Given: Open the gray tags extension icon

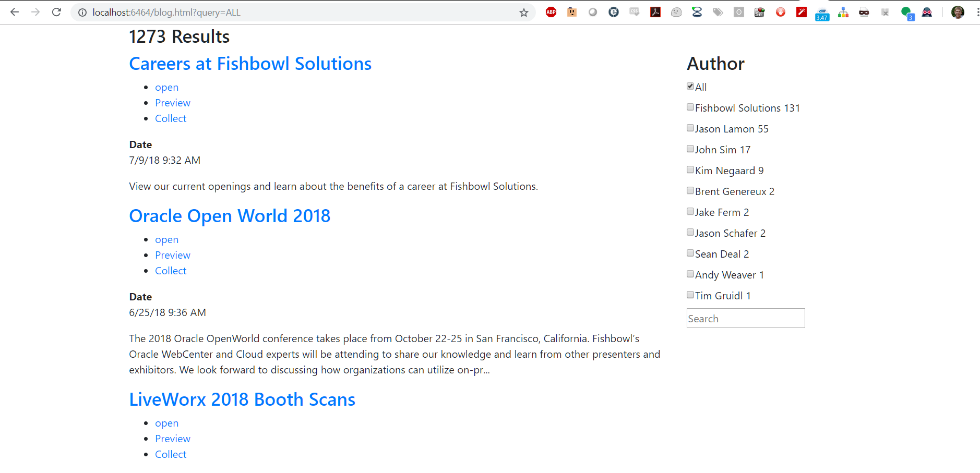Looking at the screenshot, I should point(718,12).
